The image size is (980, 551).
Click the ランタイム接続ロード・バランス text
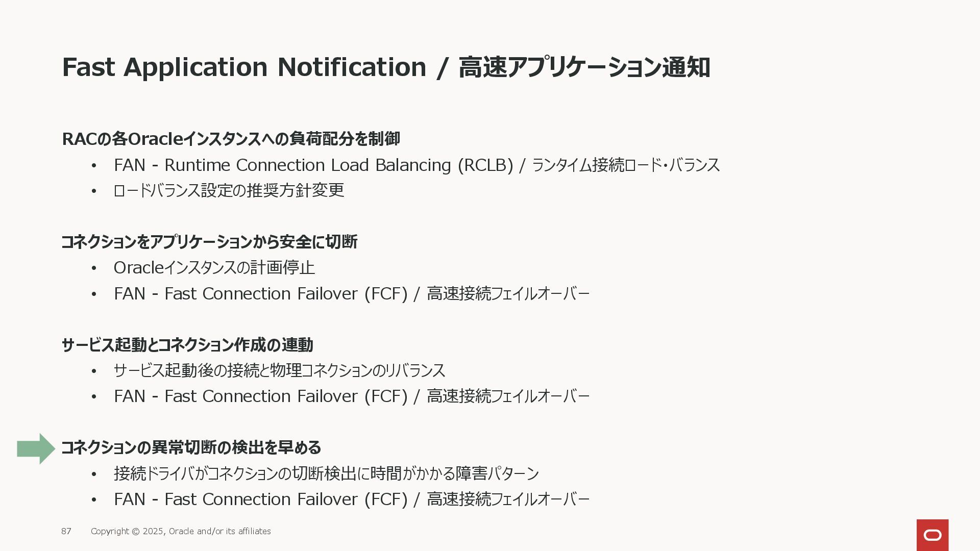tap(626, 165)
